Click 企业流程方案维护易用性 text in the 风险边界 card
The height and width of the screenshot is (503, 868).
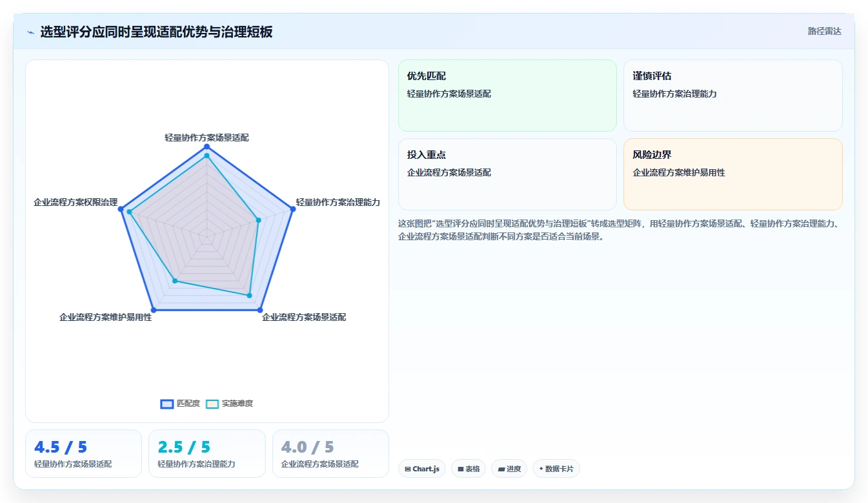pos(679,172)
